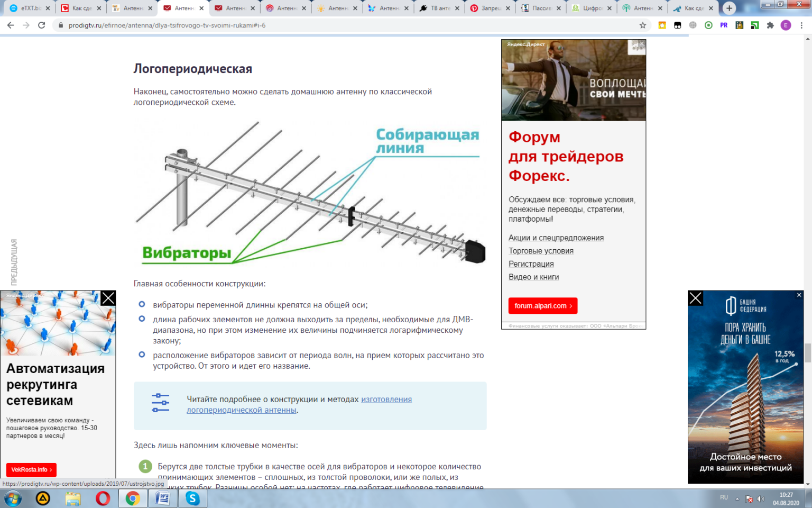Open the PR extension icon
Screen dimensions: 812x508
[x=724, y=25]
